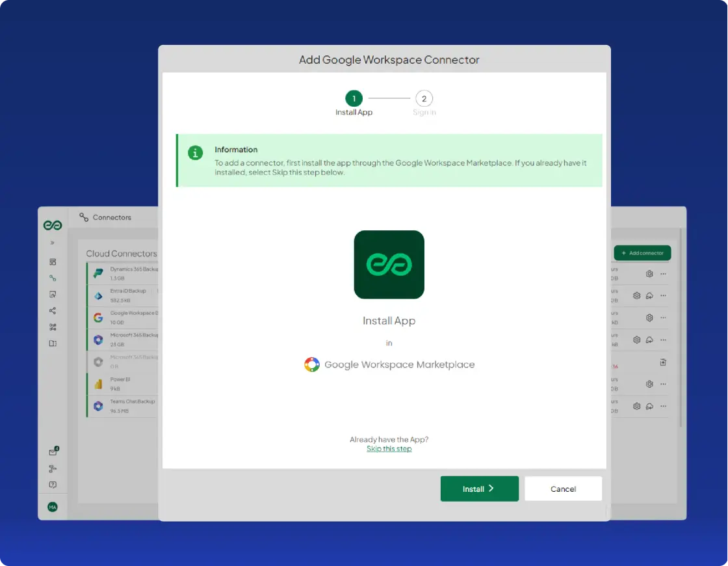Viewport: 728px width, 566px height.
Task: Open the more options menu for Microsoft 365 23 GB row
Action: pyautogui.click(x=663, y=340)
